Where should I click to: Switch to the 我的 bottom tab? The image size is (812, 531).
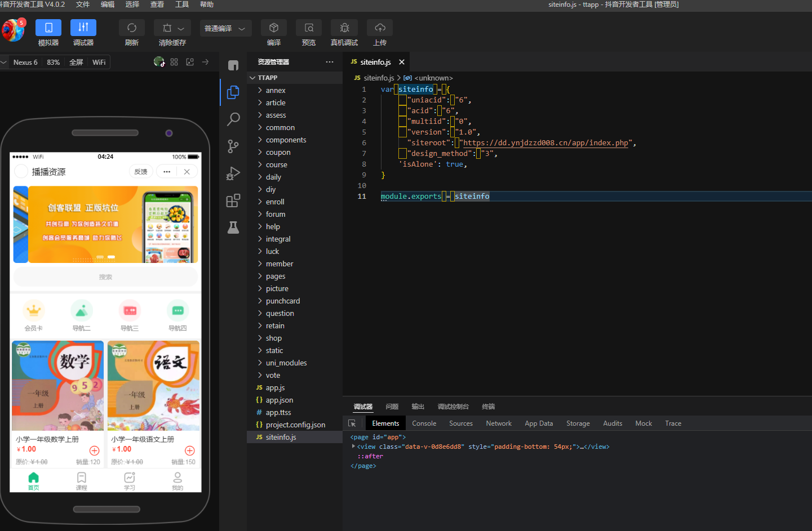click(178, 481)
